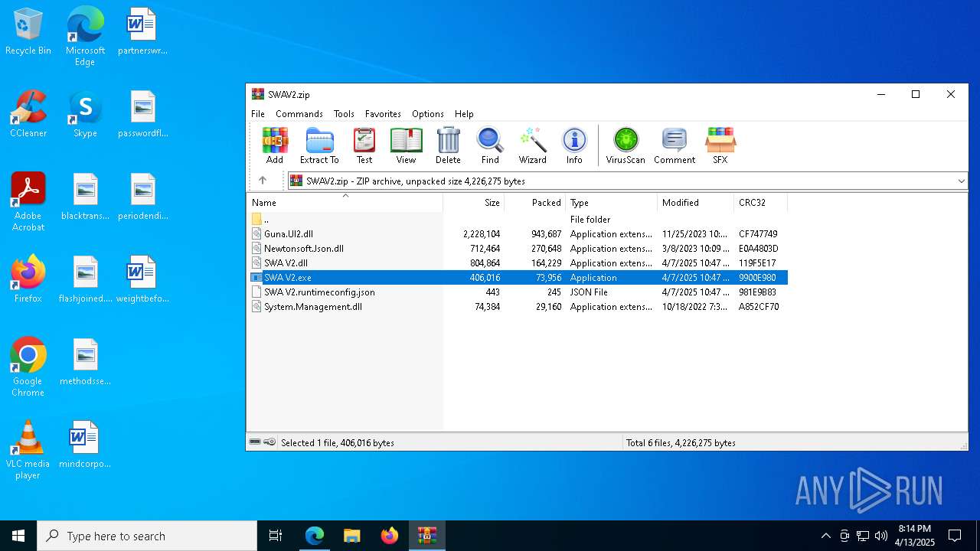The width and height of the screenshot is (980, 551).
Task: Go up one folder level arrow
Action: coord(263,181)
